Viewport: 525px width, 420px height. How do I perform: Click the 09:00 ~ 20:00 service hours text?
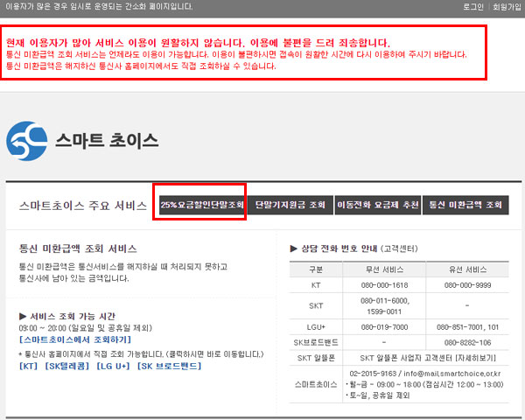point(86,328)
